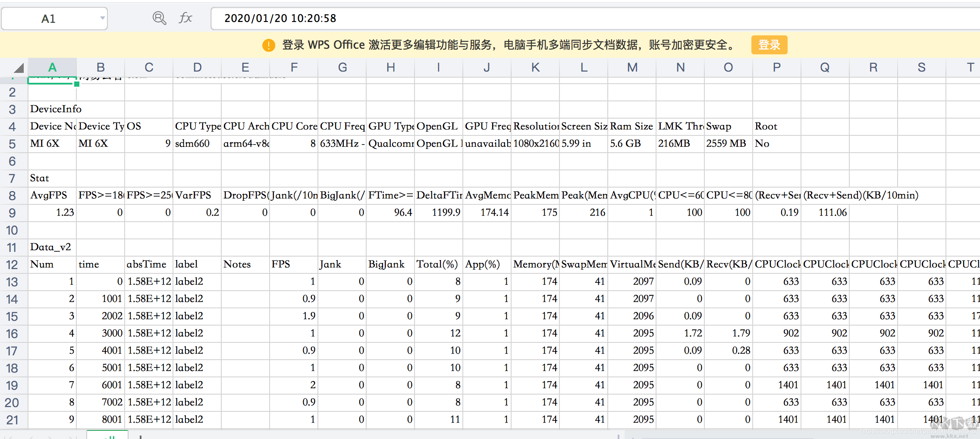The width and height of the screenshot is (980, 439).
Task: Select column P header
Action: 776,67
